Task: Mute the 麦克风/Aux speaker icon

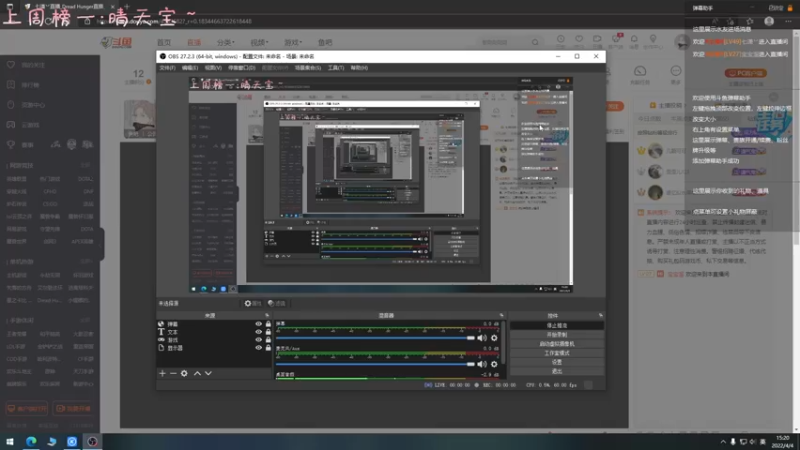Action: pyautogui.click(x=482, y=364)
